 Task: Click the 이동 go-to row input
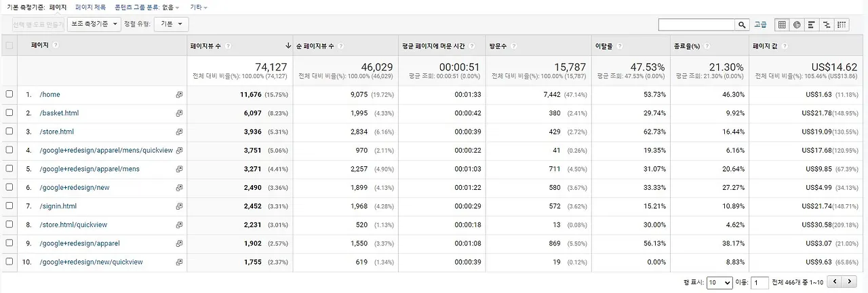759,282
